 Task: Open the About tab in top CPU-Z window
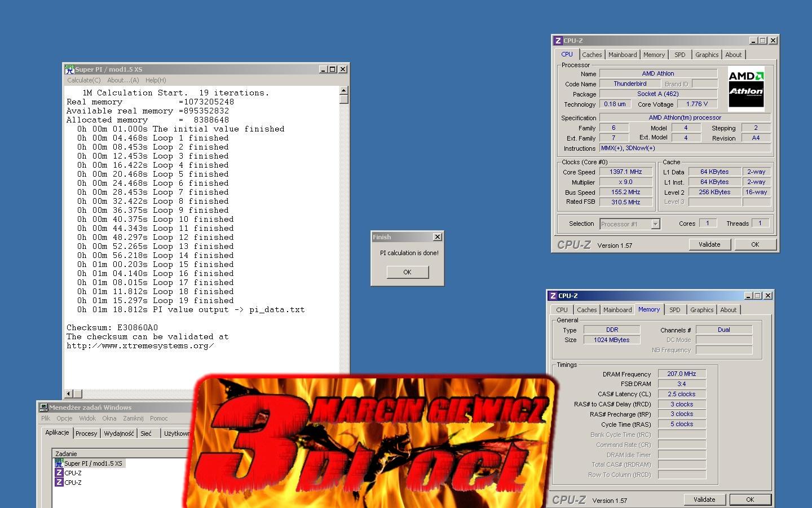[733, 55]
